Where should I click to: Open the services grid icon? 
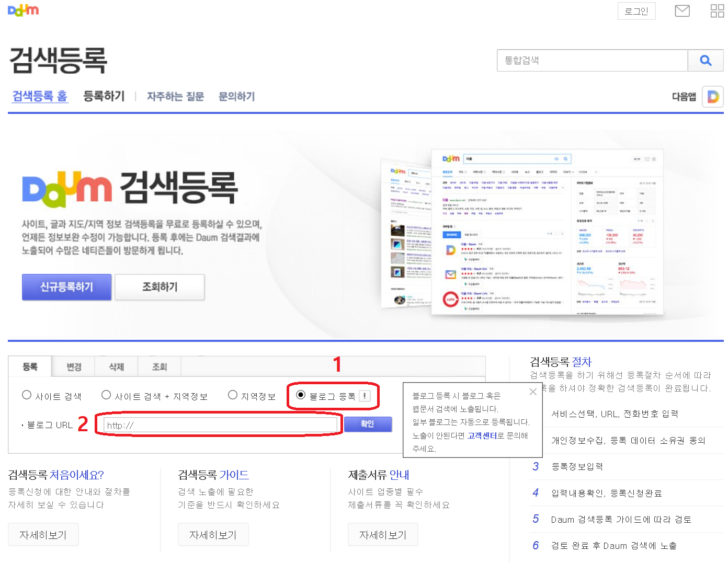(x=717, y=10)
